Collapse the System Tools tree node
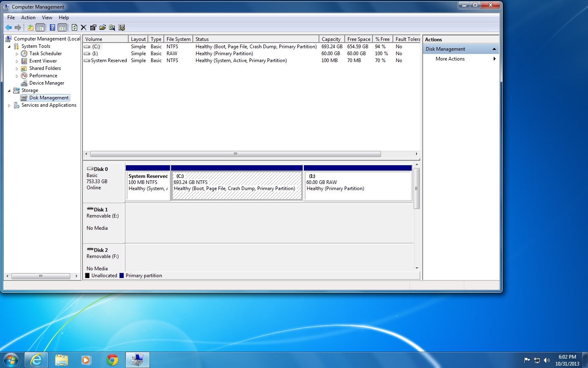The image size is (588, 368). pos(9,47)
